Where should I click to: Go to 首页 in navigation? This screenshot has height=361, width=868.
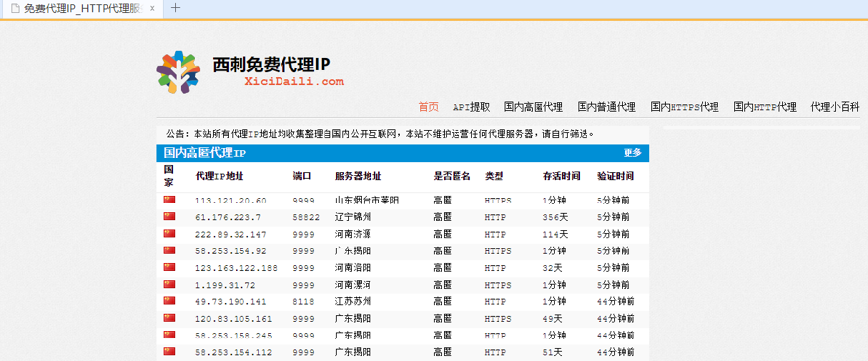(x=428, y=107)
